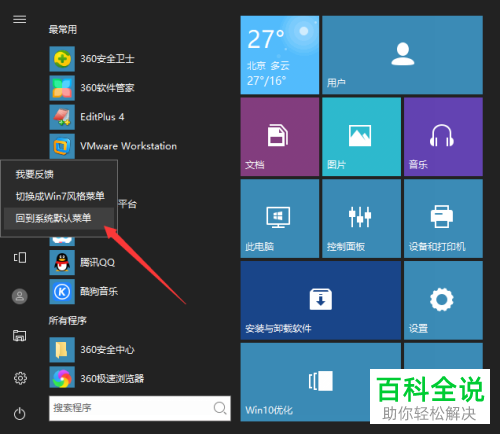The height and width of the screenshot is (434, 500).
Task: Click the power button icon
Action: pyautogui.click(x=20, y=414)
